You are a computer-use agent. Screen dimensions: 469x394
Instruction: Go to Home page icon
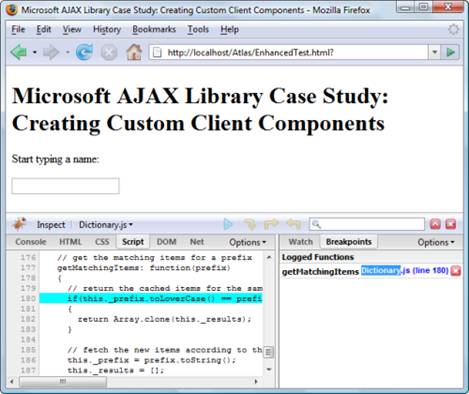click(134, 52)
